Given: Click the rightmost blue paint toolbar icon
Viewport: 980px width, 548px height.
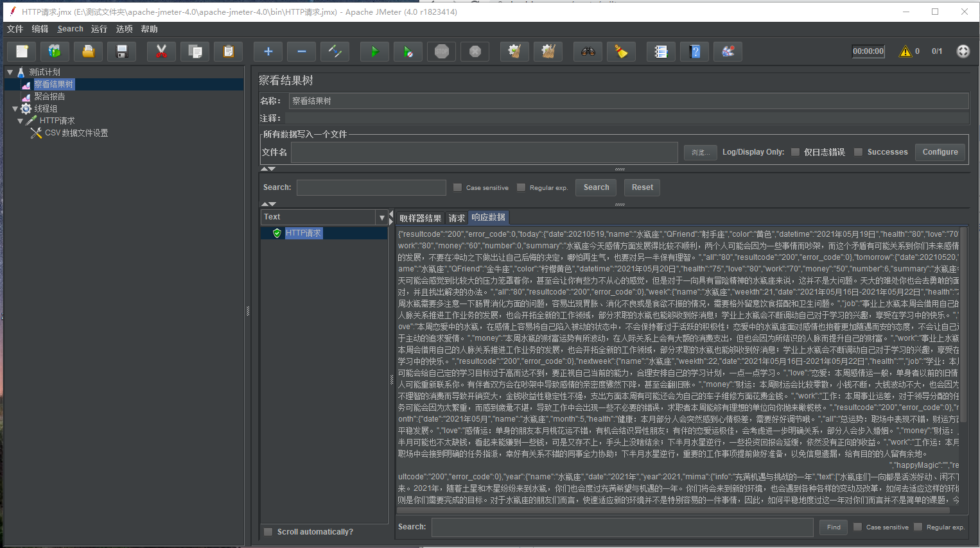Looking at the screenshot, I should 728,51.
